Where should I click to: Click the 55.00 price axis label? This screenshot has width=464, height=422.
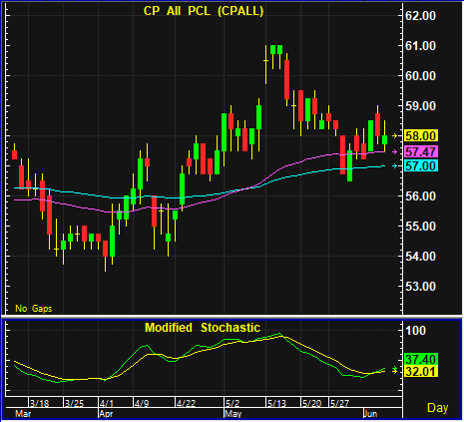point(420,226)
